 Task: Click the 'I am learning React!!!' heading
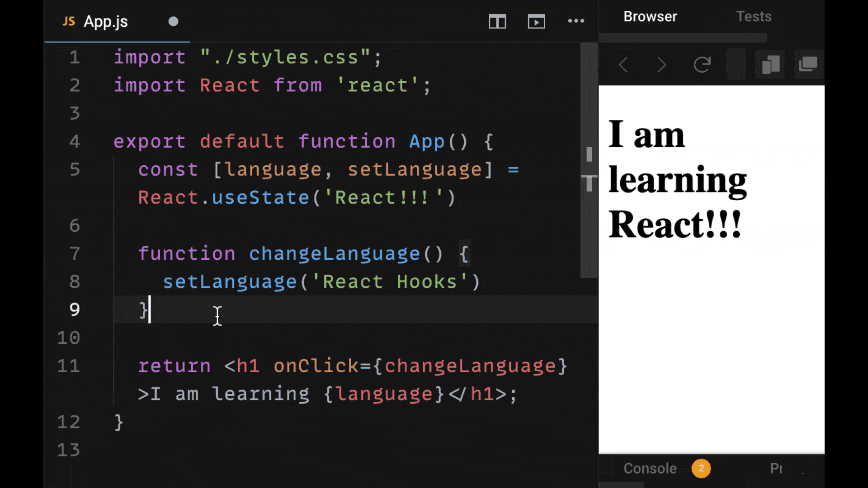point(677,179)
